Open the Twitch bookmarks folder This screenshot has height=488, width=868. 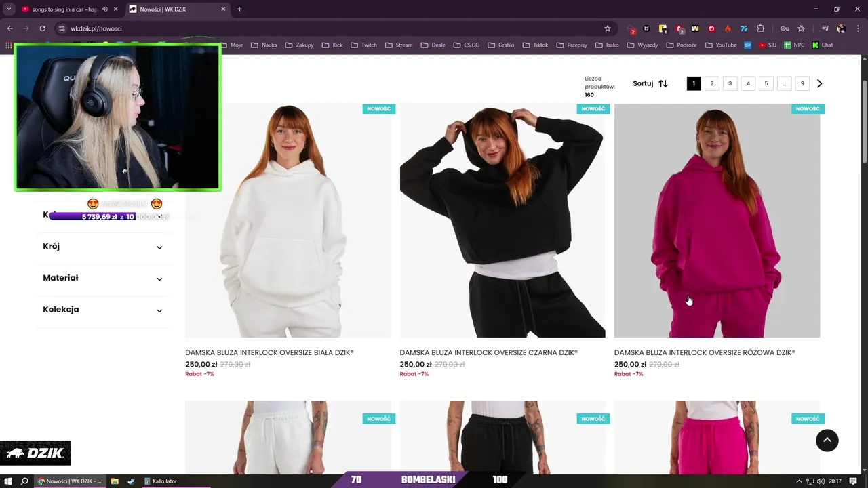tap(363, 45)
